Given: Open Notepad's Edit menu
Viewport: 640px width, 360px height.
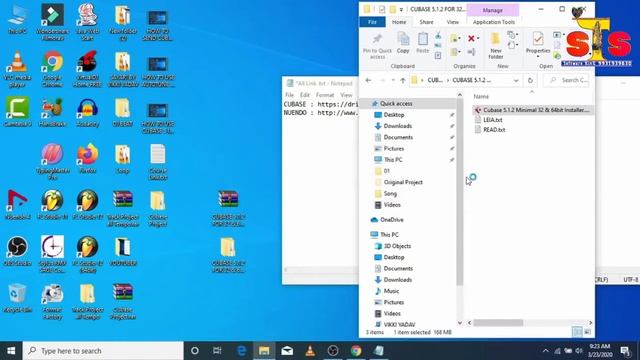Looking at the screenshot, I should (304, 95).
